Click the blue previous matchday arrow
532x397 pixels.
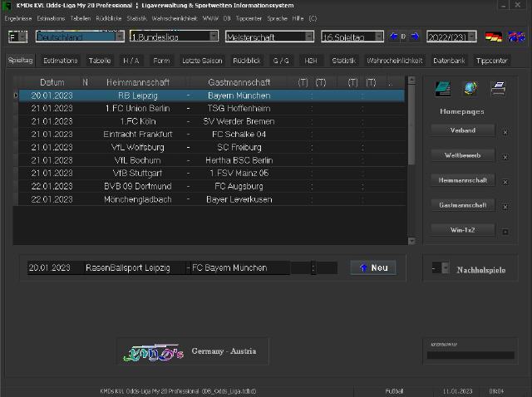[393, 37]
